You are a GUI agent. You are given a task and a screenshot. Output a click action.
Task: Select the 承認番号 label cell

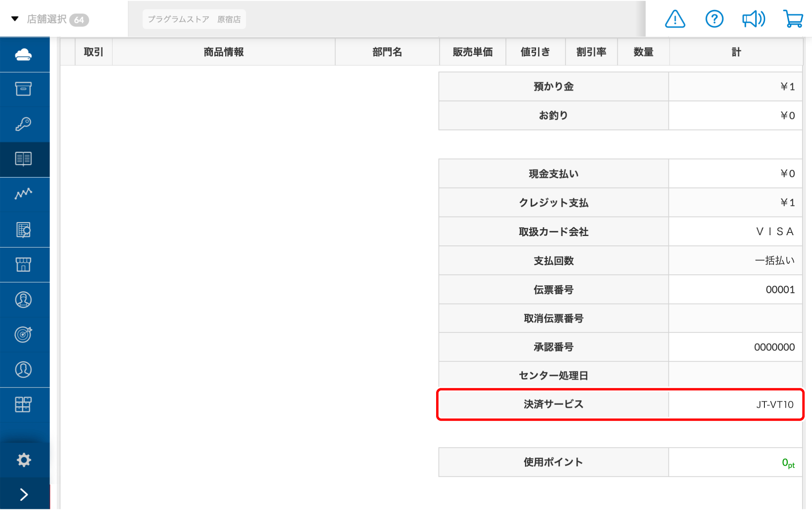(553, 347)
